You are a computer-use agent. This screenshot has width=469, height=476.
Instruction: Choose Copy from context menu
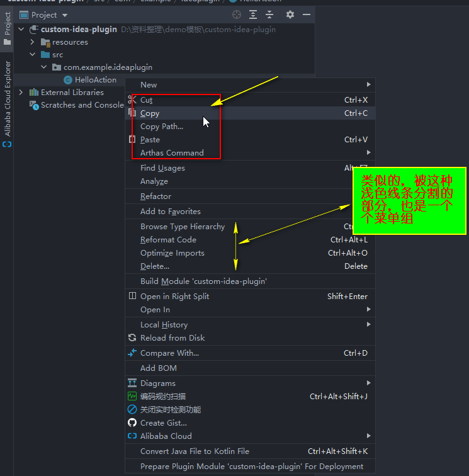pos(251,113)
